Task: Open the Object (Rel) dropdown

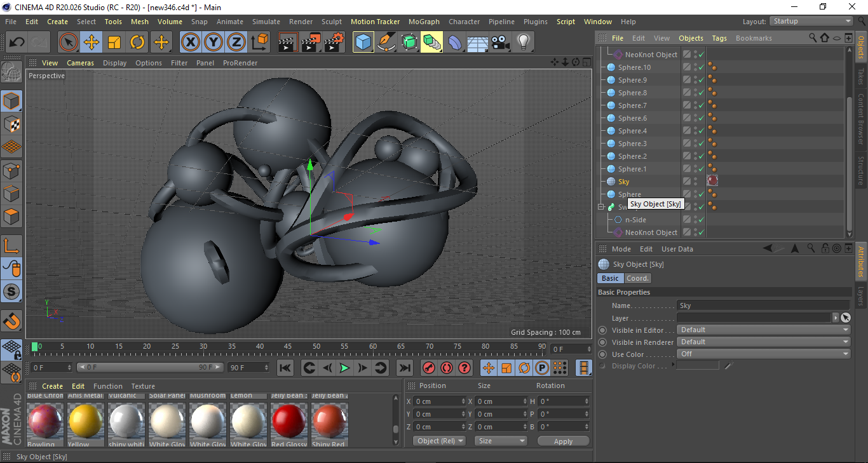Action: coord(439,441)
